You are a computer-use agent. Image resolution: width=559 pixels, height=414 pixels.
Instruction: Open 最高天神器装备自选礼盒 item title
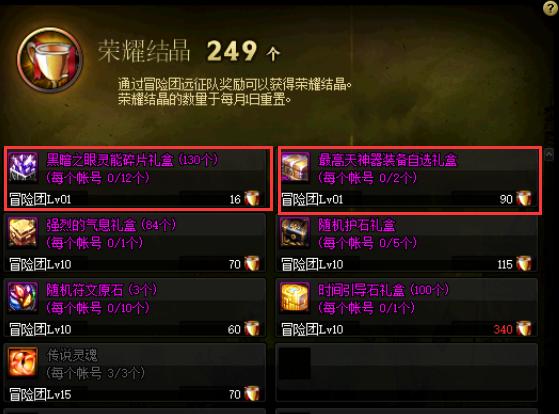[x=388, y=160]
